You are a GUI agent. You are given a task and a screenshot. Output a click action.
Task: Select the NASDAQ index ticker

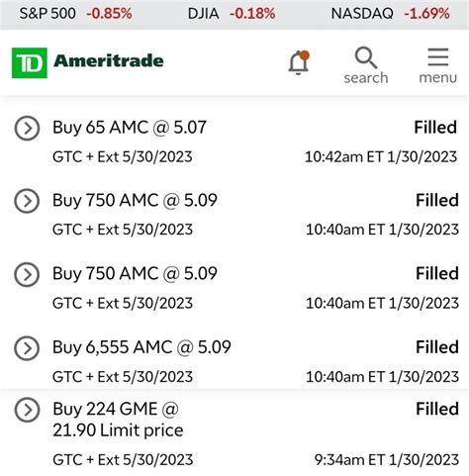coord(390,14)
